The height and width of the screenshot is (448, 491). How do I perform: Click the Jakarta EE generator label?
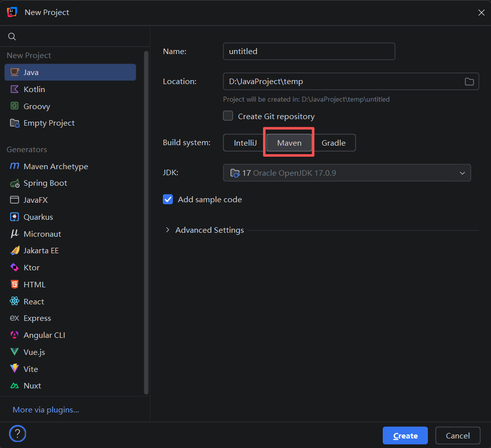(x=41, y=251)
